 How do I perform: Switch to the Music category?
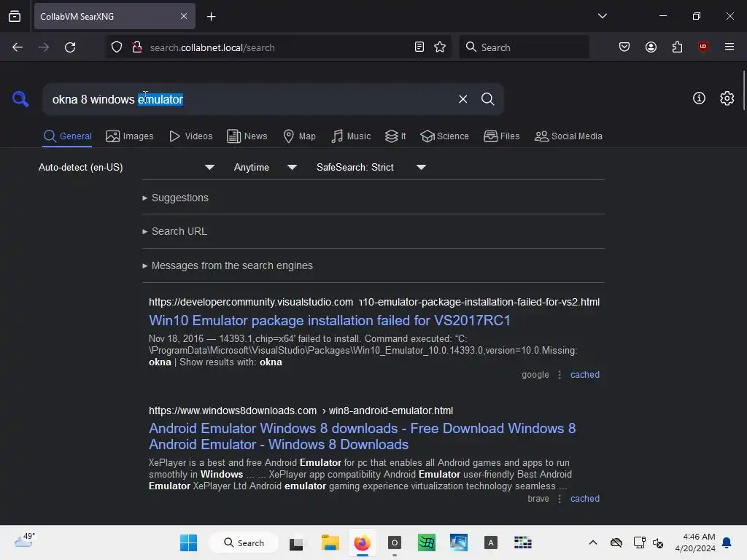(351, 136)
